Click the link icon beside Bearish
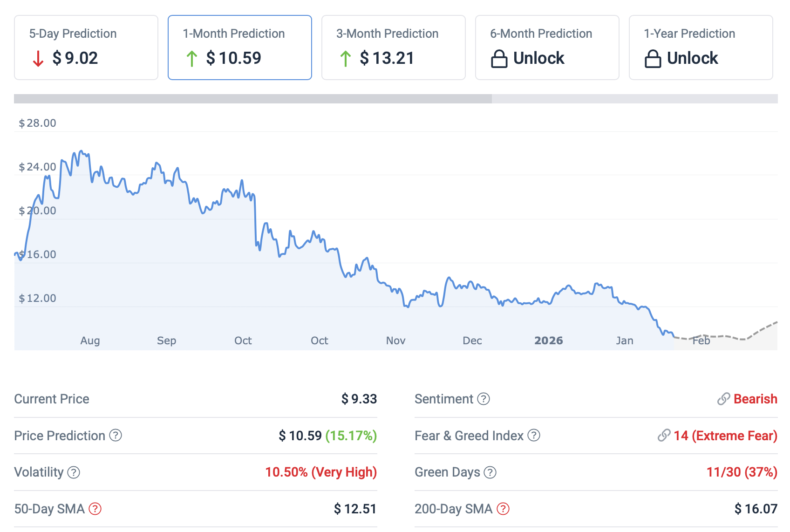Image resolution: width=790 pixels, height=532 pixels. click(x=723, y=399)
